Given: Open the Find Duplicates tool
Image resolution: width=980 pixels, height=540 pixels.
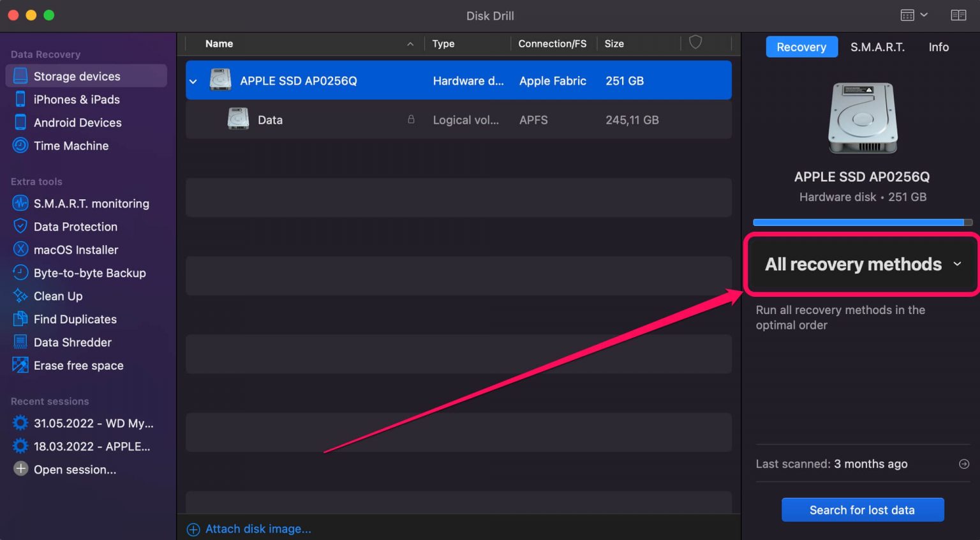Looking at the screenshot, I should 75,319.
